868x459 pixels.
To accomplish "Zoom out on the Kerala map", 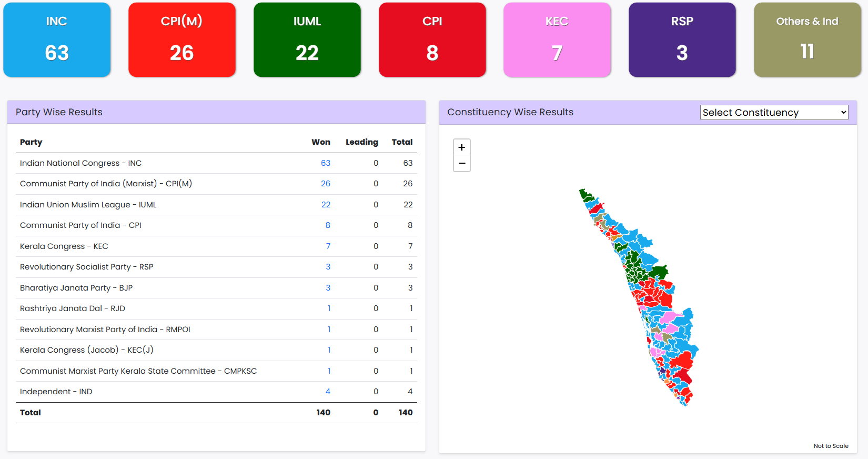I will [461, 163].
